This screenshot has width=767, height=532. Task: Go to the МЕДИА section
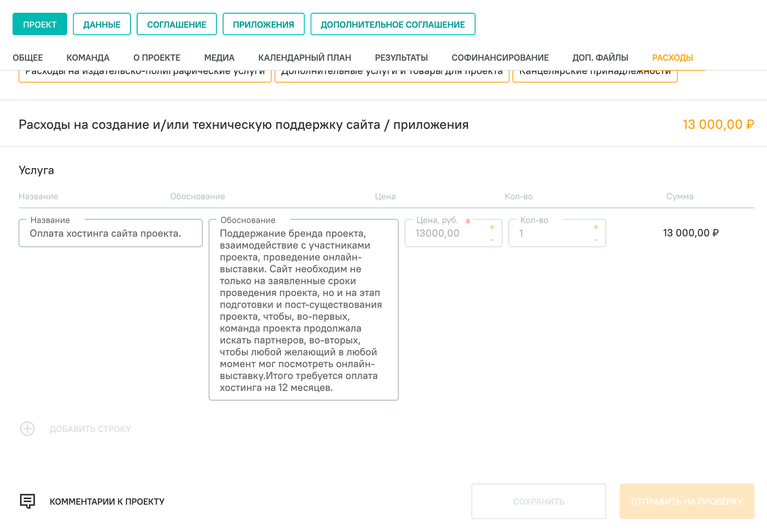point(219,58)
